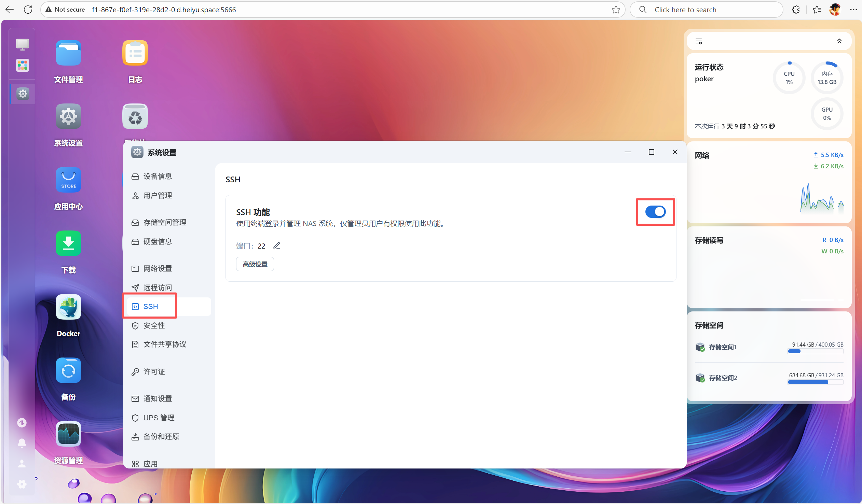Collapse the widget panel with double chevron
Screen dimensions: 862x504
pos(839,41)
